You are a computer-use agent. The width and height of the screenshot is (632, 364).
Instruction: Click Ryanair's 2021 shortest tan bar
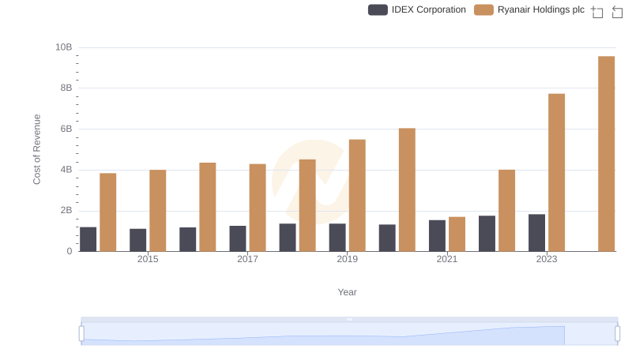pos(457,235)
